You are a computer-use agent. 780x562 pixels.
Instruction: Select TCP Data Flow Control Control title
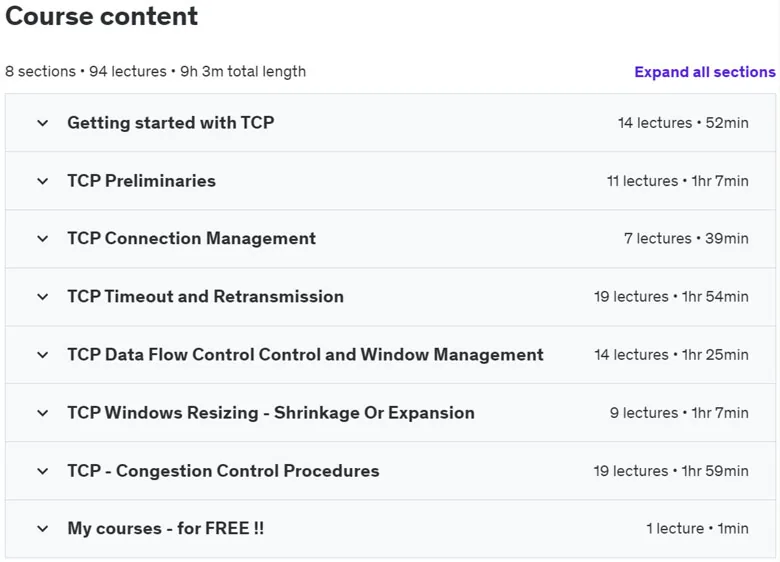coord(305,355)
